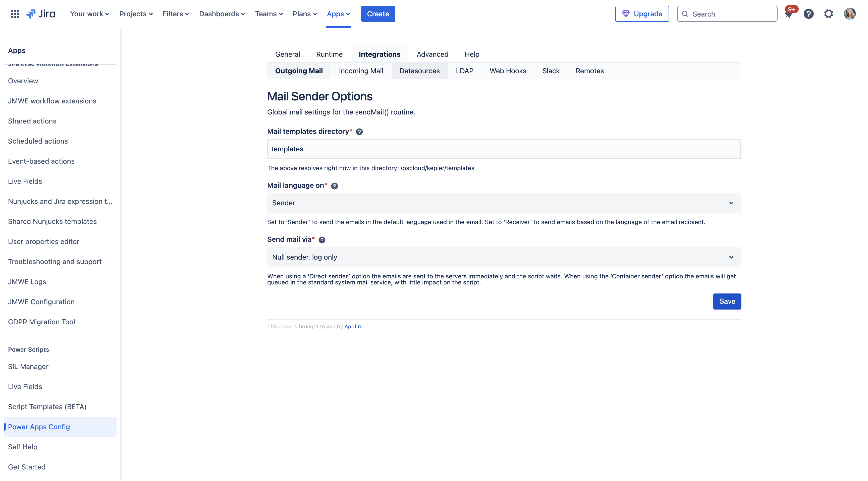Image resolution: width=868 pixels, height=481 pixels.
Task: Click the Save button
Action: coord(727,301)
